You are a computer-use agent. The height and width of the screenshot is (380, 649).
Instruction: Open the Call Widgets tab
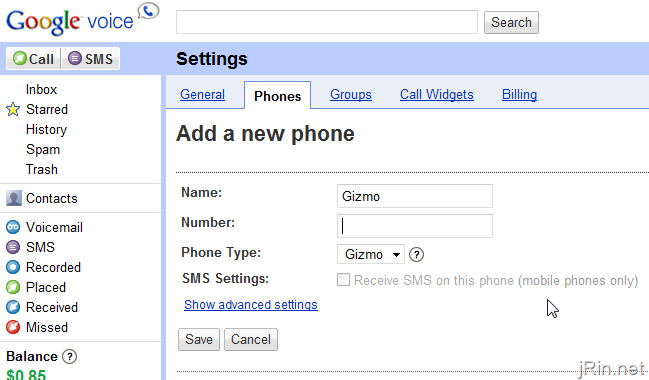(437, 94)
